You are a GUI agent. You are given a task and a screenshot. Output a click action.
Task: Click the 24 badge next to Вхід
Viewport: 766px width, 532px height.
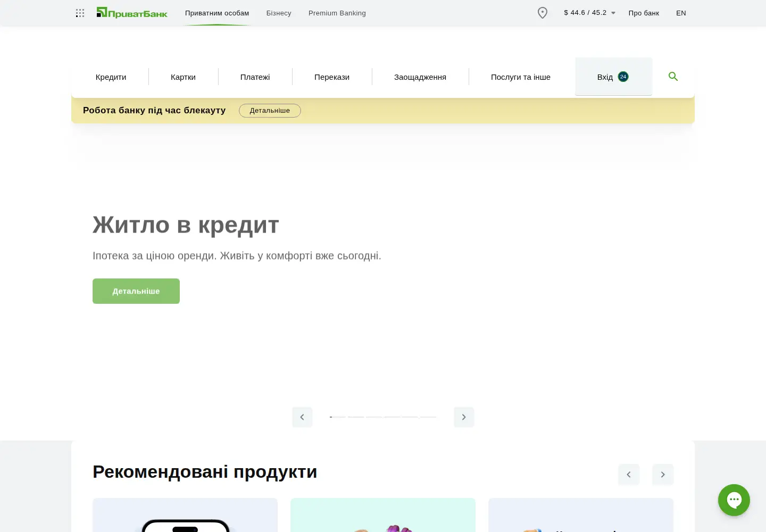[623, 77]
